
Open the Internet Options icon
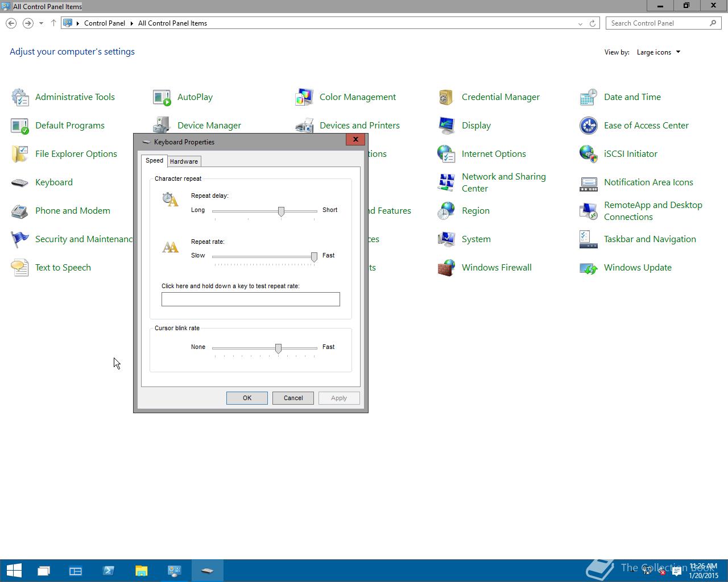[446, 154]
